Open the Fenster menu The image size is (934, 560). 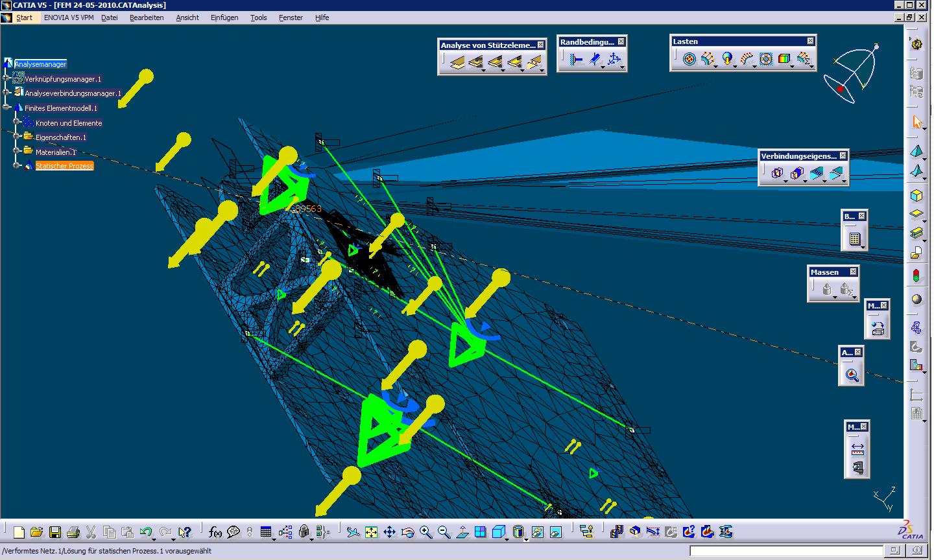[291, 17]
